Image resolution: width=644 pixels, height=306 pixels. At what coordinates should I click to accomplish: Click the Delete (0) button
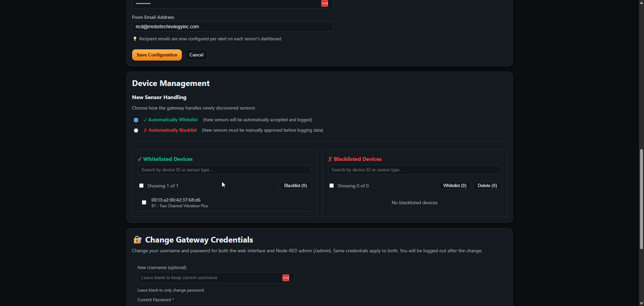[x=487, y=186]
